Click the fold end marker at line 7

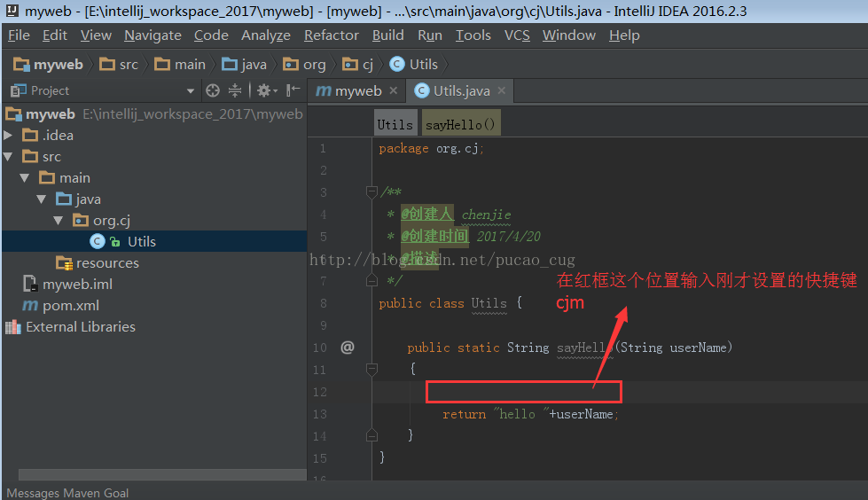coord(372,281)
